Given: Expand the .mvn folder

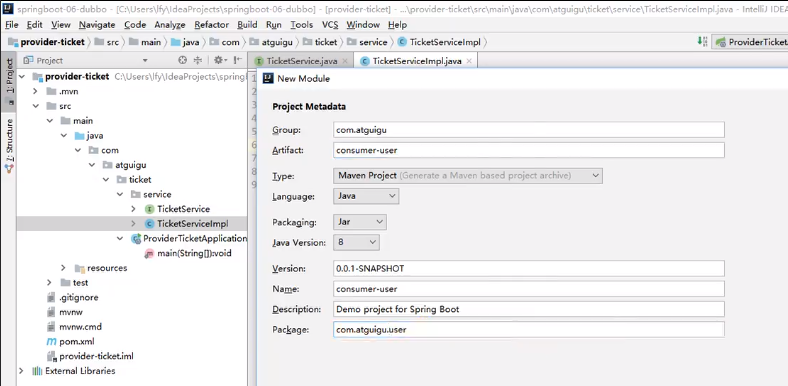Looking at the screenshot, I should (35, 91).
